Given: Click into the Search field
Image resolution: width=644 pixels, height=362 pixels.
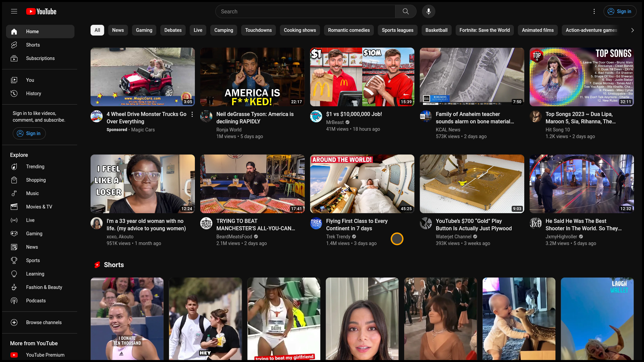Looking at the screenshot, I should 305,11.
